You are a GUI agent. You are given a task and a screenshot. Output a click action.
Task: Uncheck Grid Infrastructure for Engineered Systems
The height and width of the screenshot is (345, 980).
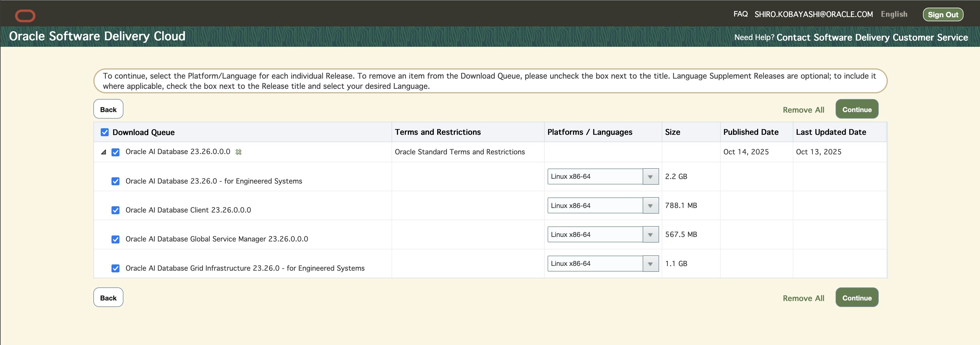(x=115, y=269)
